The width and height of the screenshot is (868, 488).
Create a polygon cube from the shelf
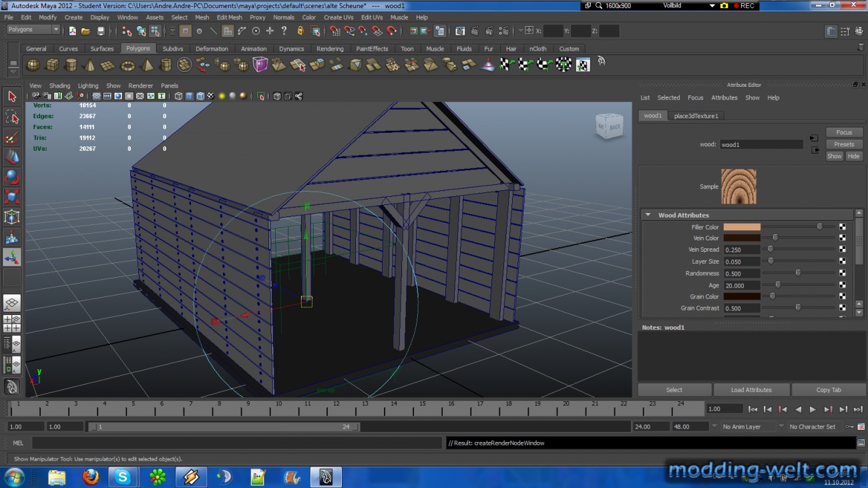tap(51, 65)
